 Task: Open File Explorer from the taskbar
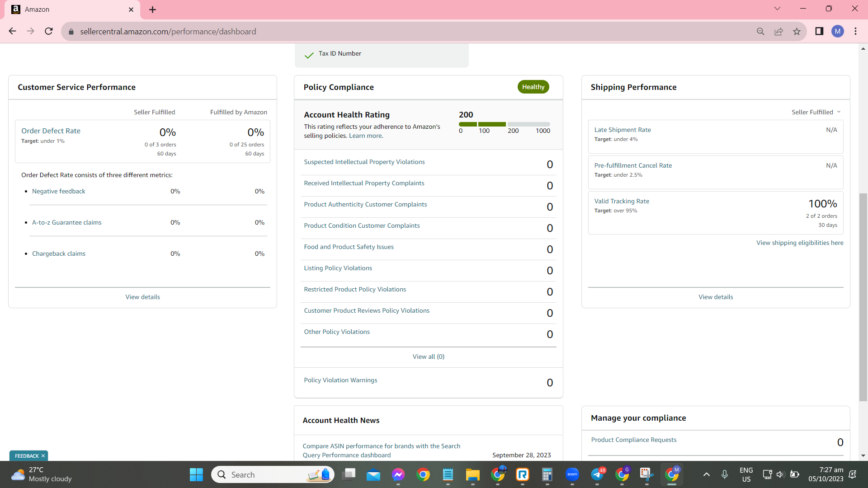[473, 474]
